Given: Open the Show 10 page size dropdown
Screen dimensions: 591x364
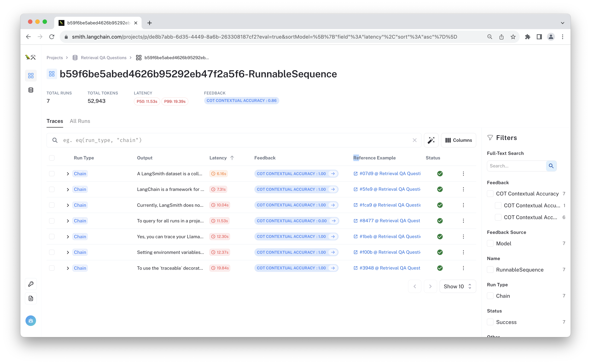Looking at the screenshot, I should 457,286.
